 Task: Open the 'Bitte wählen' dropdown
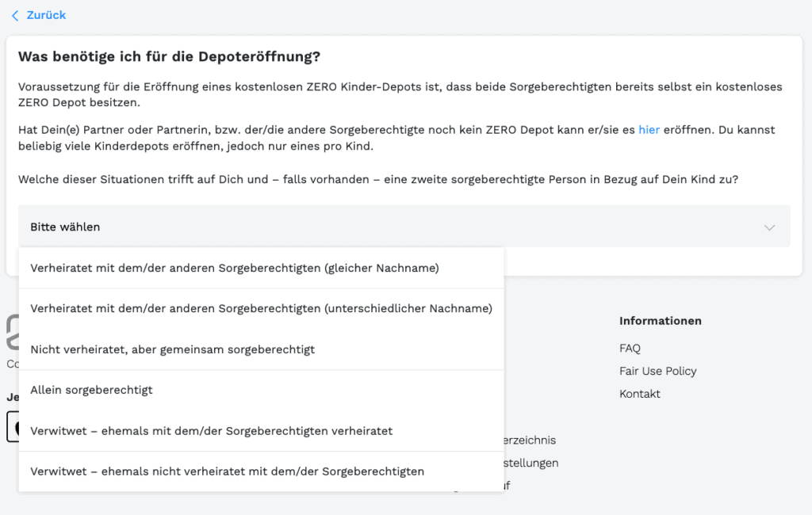coord(404,226)
